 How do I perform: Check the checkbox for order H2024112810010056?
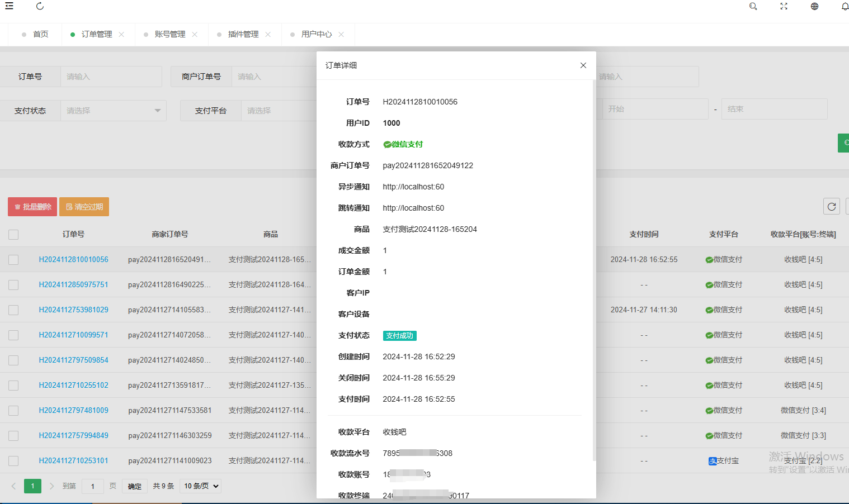coord(13,259)
